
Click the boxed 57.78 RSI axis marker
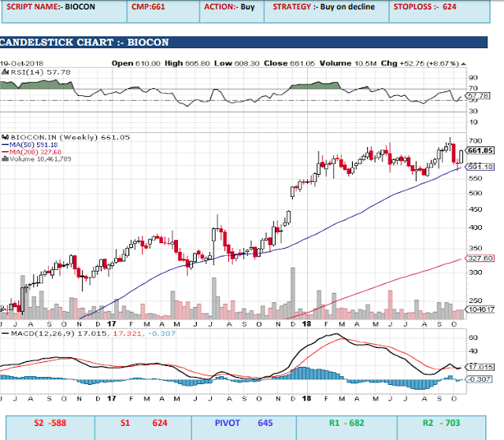(x=478, y=96)
